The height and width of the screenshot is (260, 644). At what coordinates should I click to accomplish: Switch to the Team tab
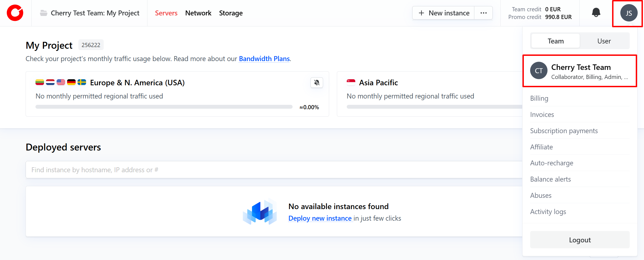(x=555, y=41)
